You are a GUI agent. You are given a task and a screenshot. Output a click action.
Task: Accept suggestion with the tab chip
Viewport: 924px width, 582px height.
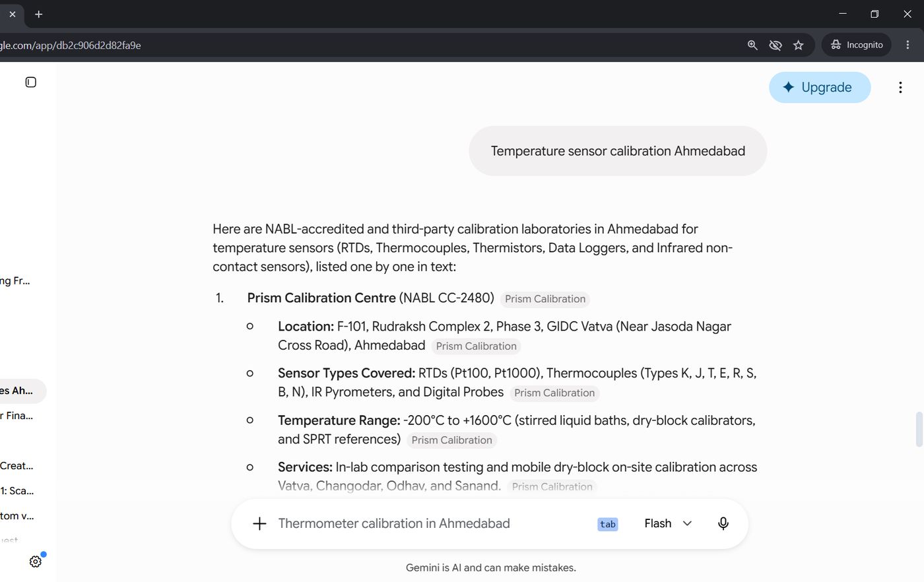pyautogui.click(x=608, y=524)
